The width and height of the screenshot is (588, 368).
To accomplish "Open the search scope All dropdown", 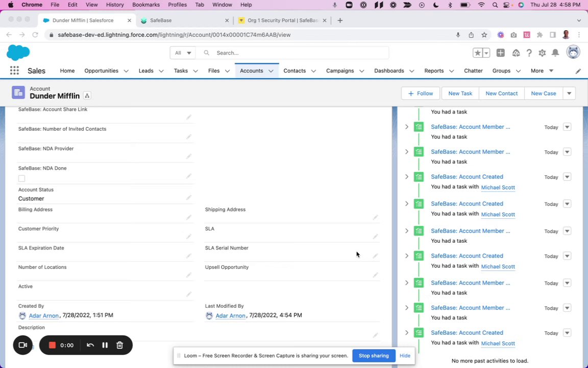I will 183,53.
